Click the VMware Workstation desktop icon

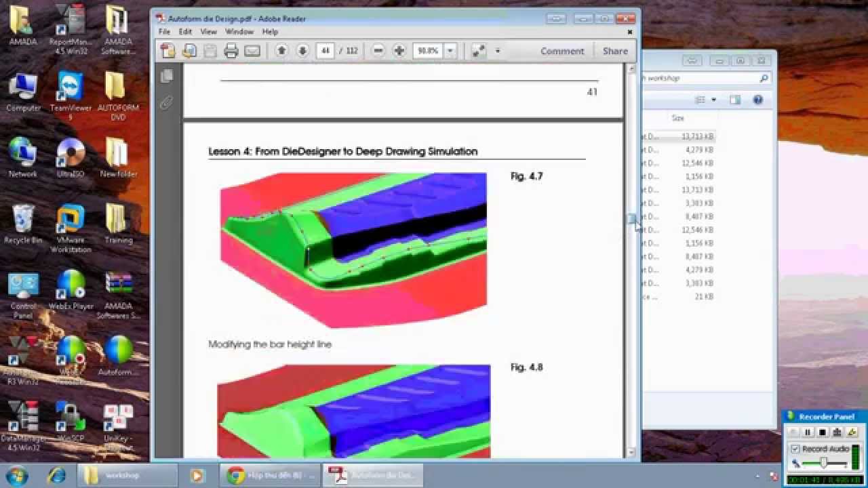pos(71,229)
